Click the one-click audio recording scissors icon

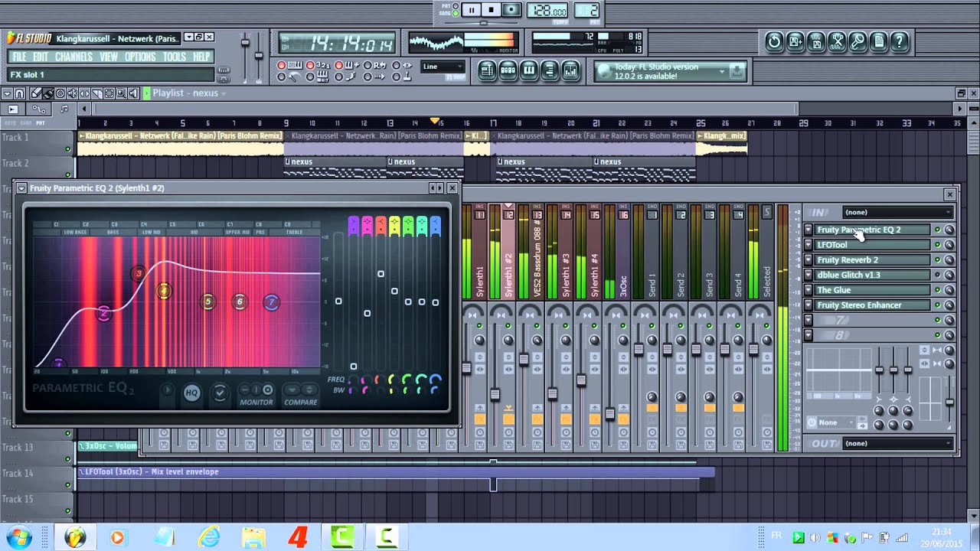(837, 42)
